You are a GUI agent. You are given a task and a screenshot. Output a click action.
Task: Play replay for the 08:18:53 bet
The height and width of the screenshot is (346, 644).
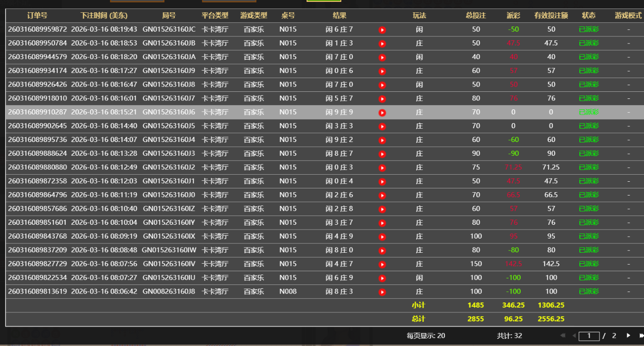pyautogui.click(x=382, y=44)
